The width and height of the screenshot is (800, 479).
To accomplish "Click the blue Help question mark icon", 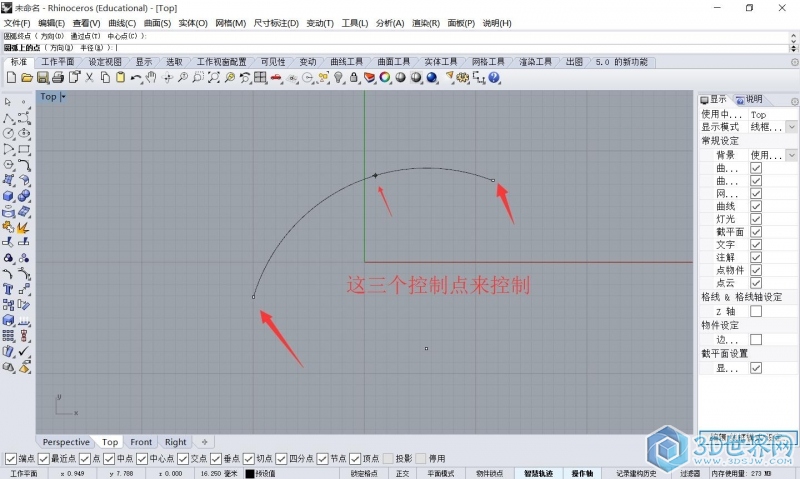I will pyautogui.click(x=494, y=78).
